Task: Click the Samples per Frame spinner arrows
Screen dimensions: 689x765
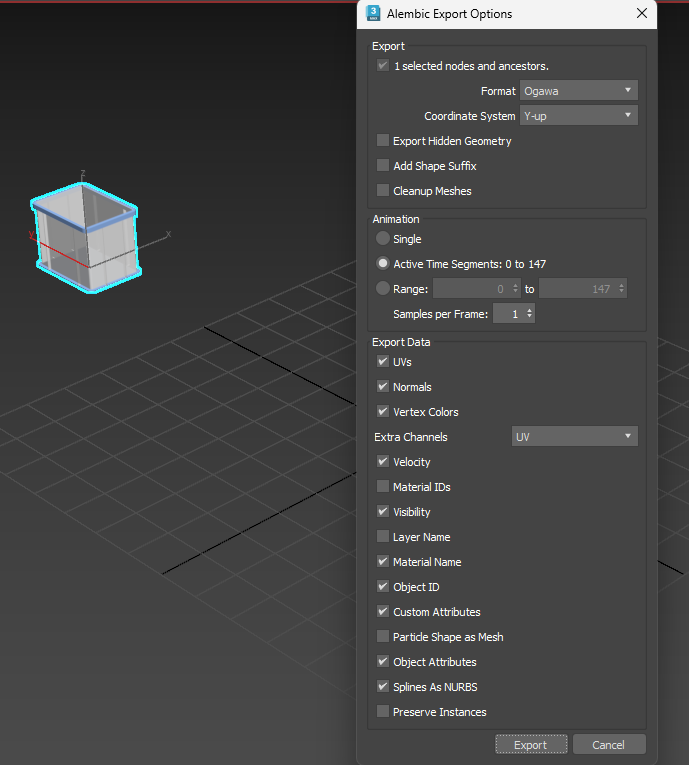Action: click(530, 314)
